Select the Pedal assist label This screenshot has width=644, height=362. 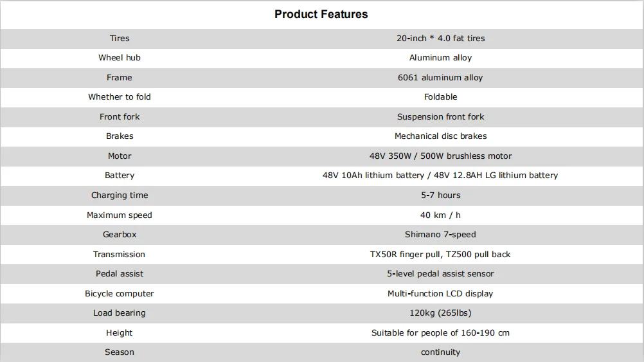point(120,274)
